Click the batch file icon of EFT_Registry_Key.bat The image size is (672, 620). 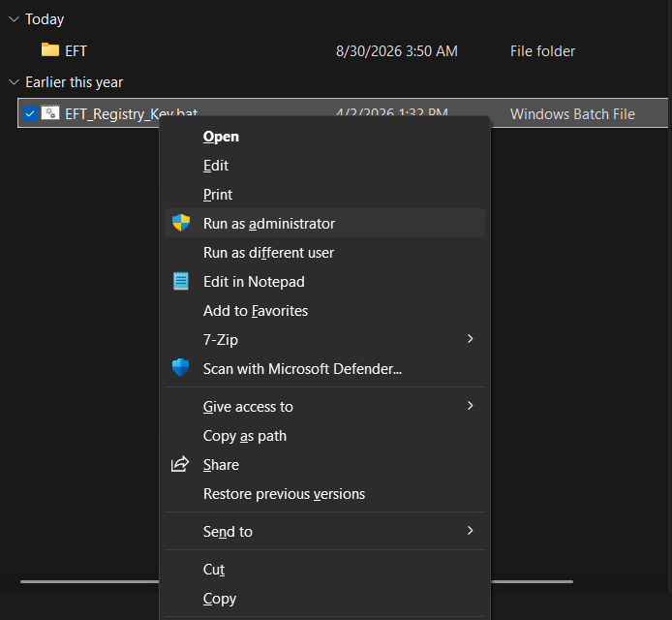tap(50, 112)
